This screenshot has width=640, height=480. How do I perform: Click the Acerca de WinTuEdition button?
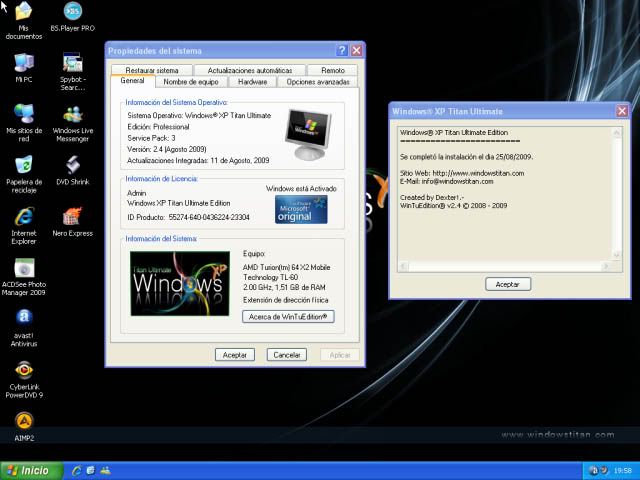pos(288,317)
